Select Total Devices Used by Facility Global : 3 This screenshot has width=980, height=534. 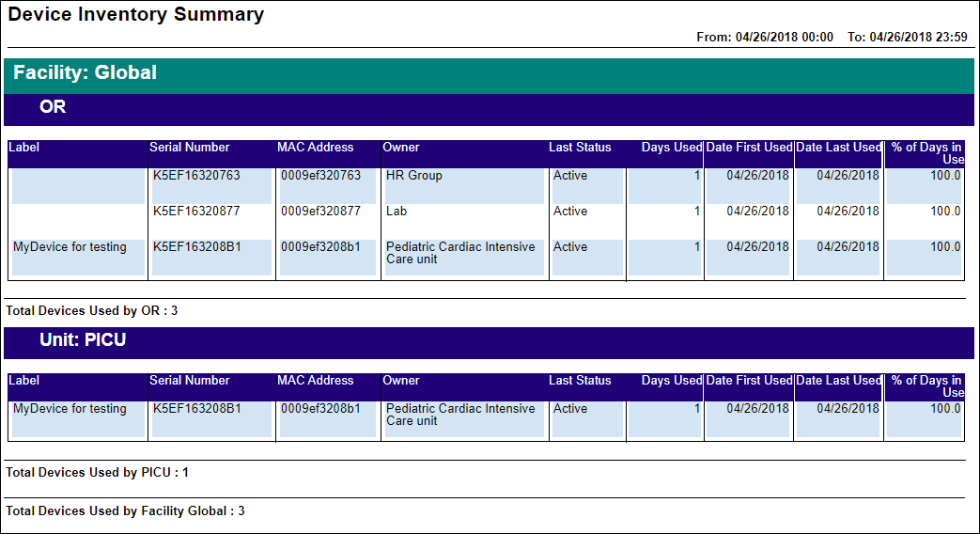125,511
